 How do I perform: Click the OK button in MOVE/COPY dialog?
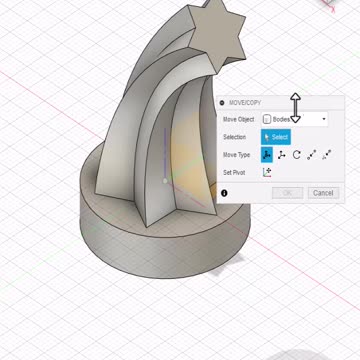pos(287,193)
